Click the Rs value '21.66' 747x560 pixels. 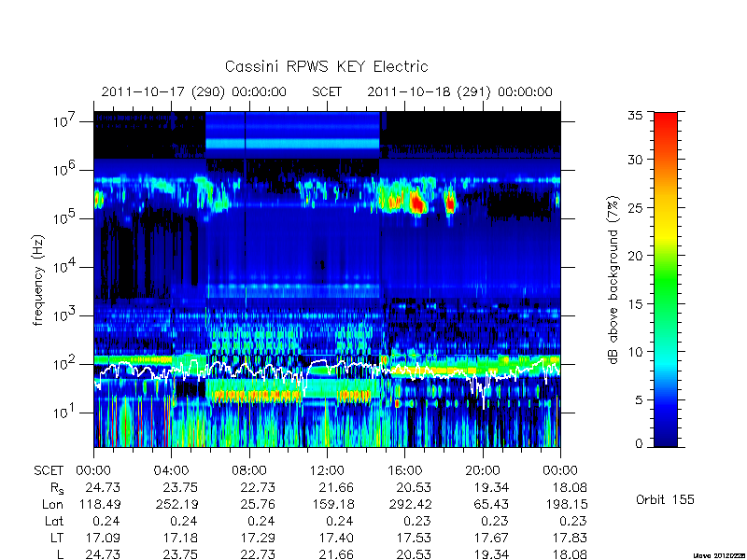click(336, 487)
